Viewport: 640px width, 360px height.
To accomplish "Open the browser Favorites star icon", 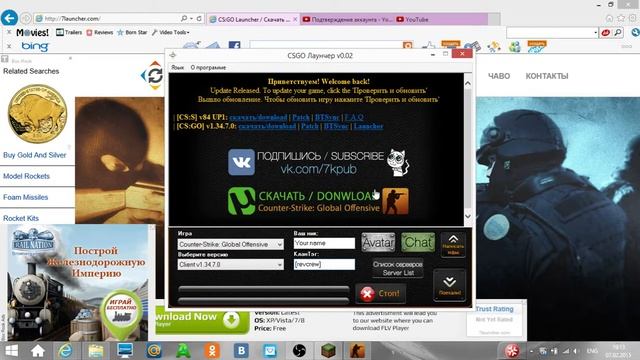I will (x=621, y=18).
